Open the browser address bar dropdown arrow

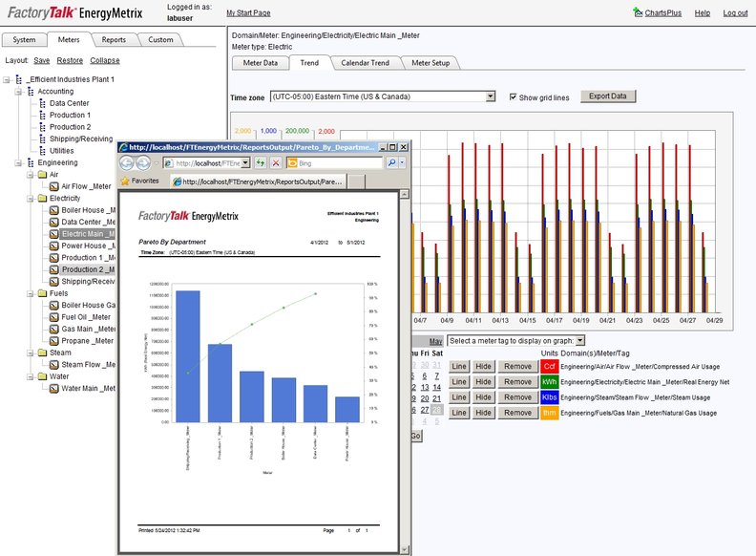(245, 163)
